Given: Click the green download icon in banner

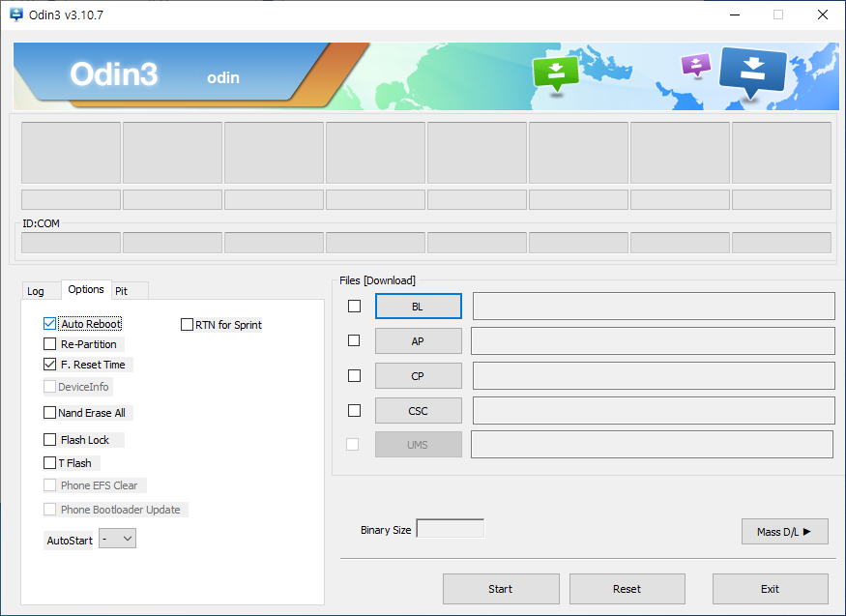Looking at the screenshot, I should click(x=556, y=73).
